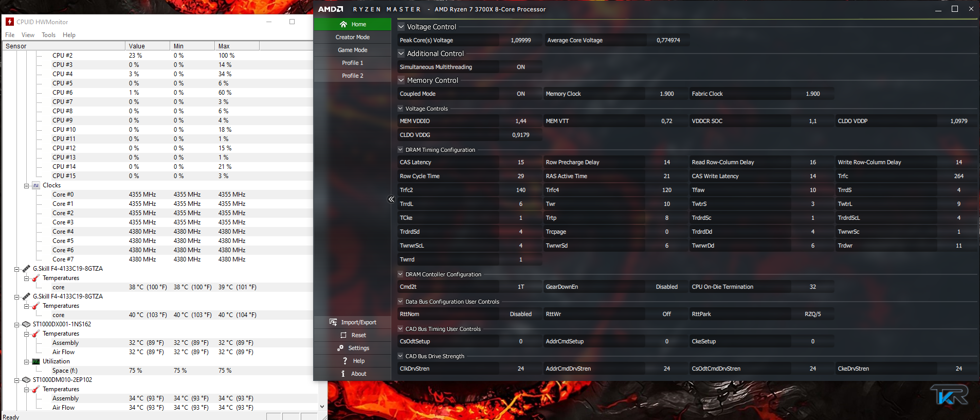Image resolution: width=980 pixels, height=420 pixels.
Task: Collapse DRAM Contoller Configuration
Action: pos(401,274)
